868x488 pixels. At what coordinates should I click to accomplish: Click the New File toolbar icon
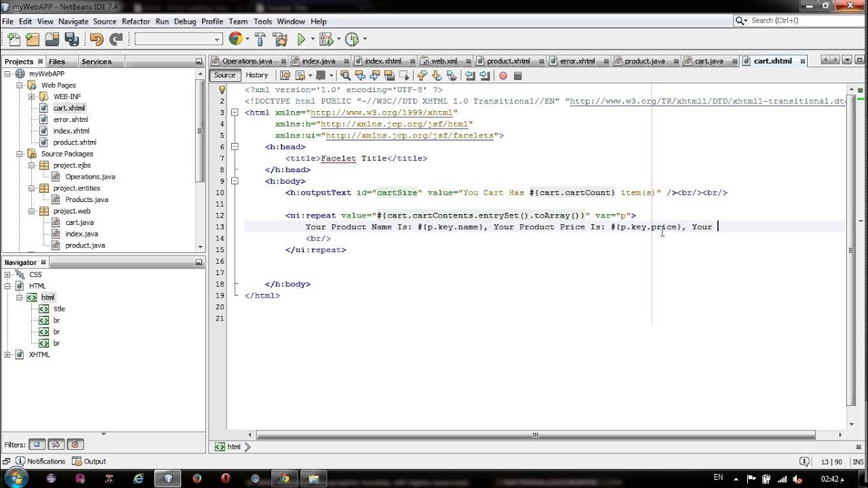click(13, 39)
